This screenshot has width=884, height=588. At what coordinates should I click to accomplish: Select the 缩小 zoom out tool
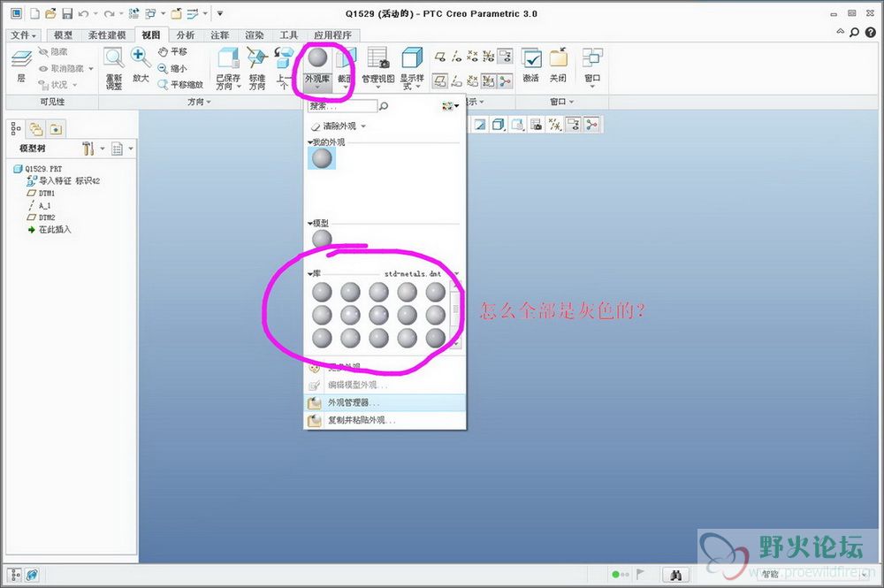(172, 68)
